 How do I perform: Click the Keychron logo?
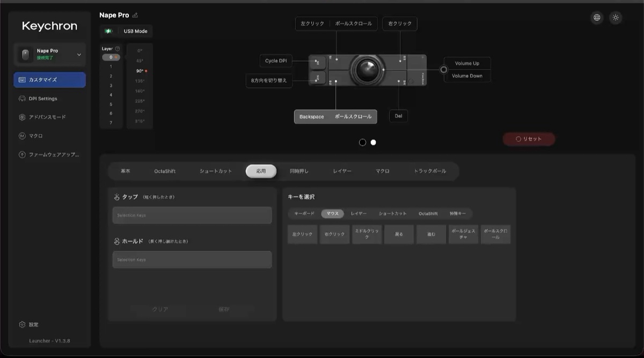point(49,26)
